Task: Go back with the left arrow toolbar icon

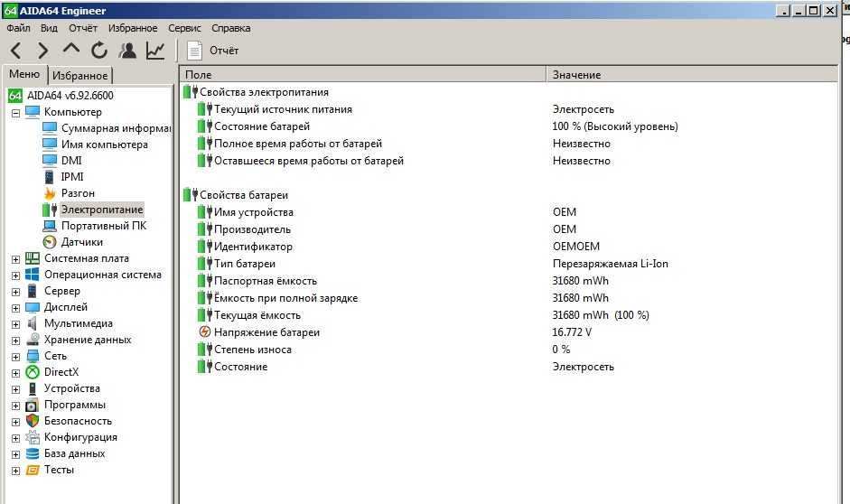Action: tap(16, 51)
